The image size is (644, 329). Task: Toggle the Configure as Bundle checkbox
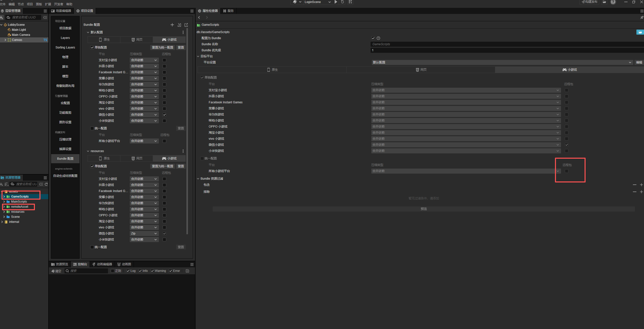tap(373, 38)
